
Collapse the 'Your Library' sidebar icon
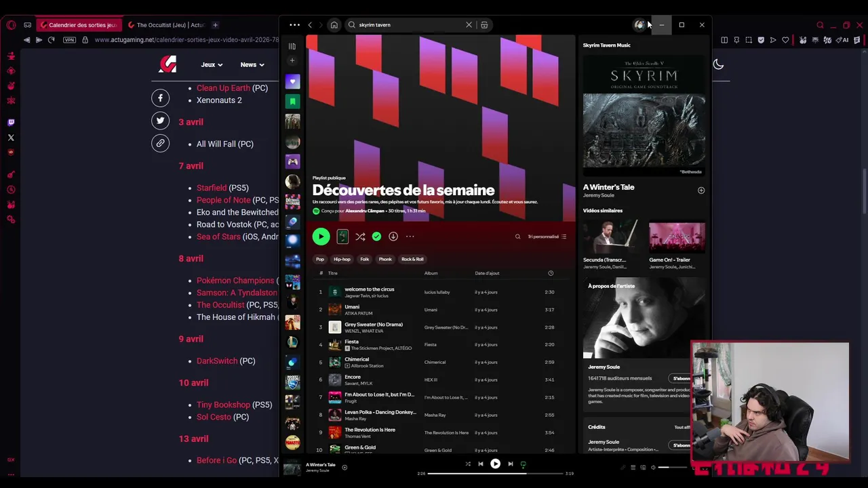tap(292, 46)
